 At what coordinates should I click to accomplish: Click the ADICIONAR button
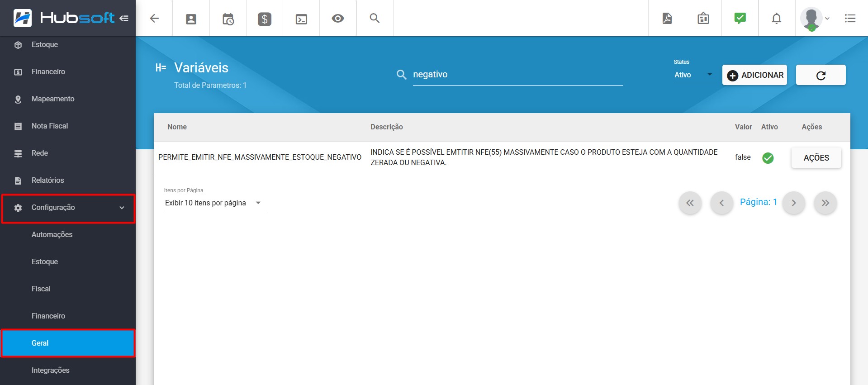point(754,75)
